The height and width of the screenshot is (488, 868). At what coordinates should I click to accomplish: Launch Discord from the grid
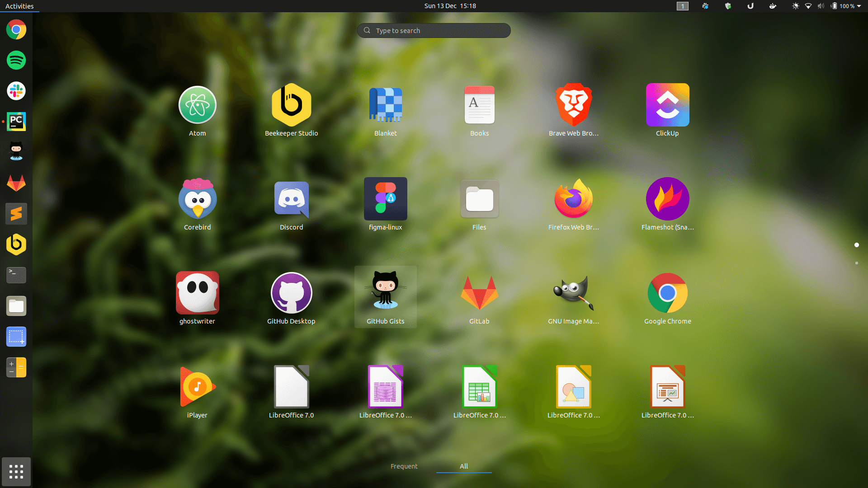(x=291, y=199)
